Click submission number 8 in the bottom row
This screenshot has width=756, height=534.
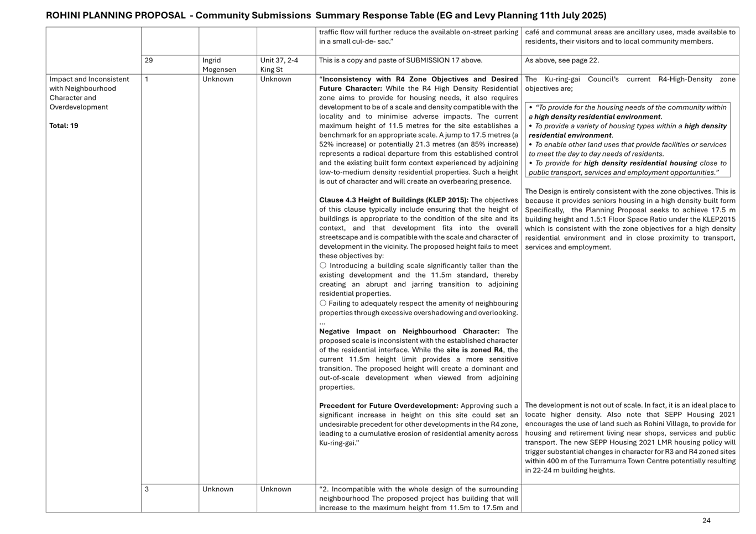pos(146,489)
